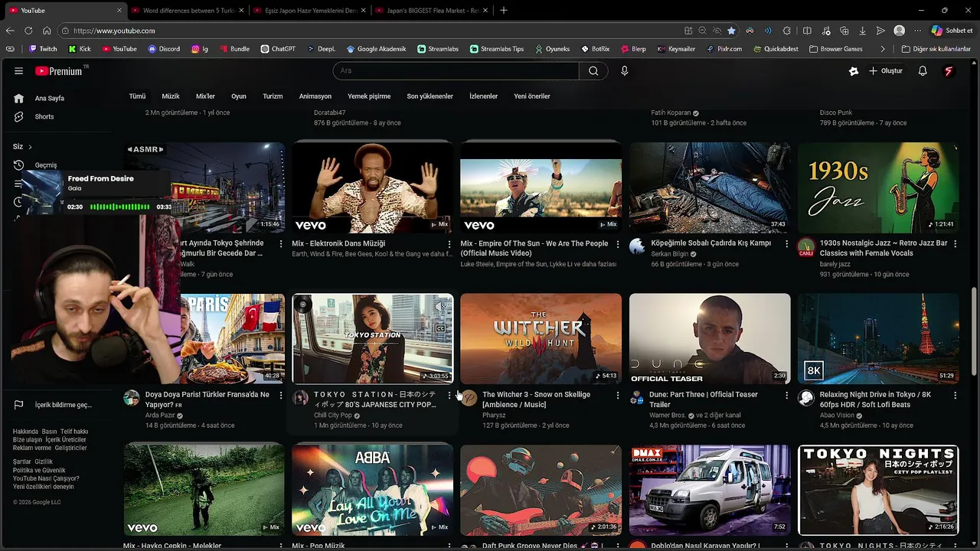This screenshot has height=551, width=980.
Task: Select the Mix'ler filter chip
Action: (205, 96)
